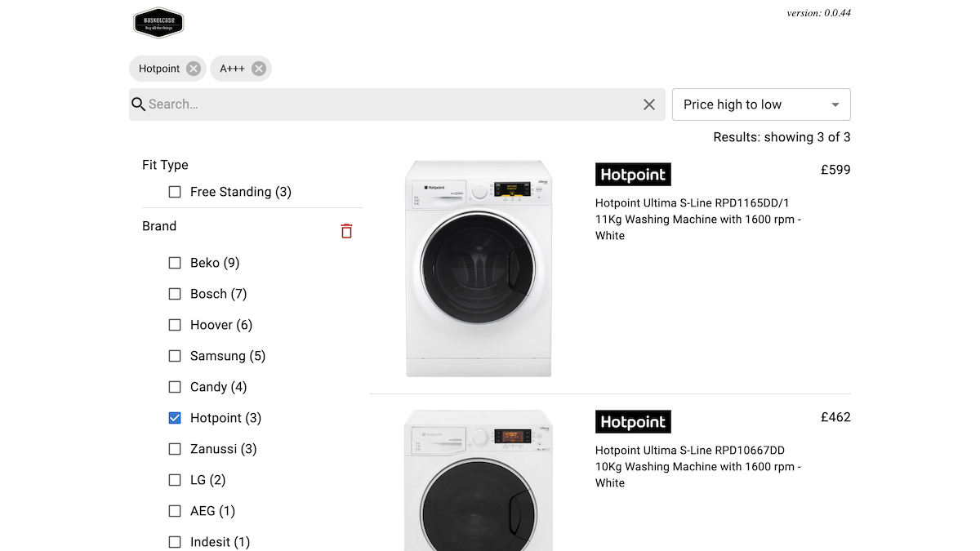Remove the Hotpoint filter chip

pos(194,69)
